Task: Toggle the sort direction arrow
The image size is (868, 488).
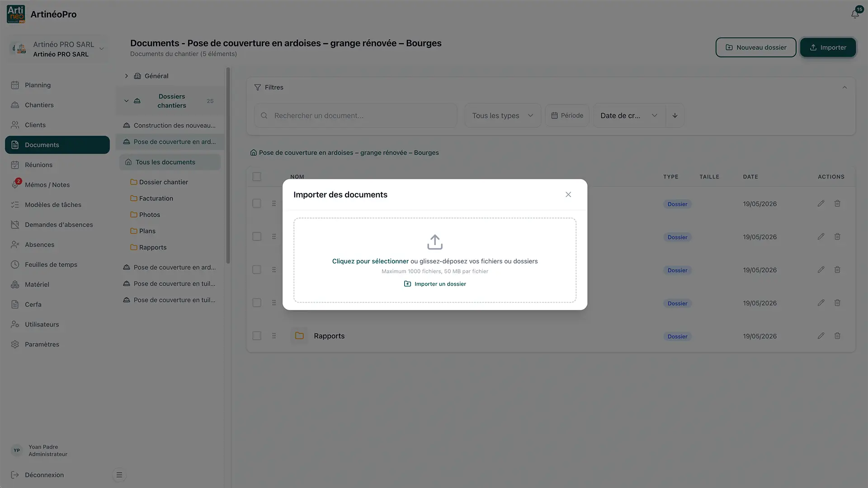Action: pos(675,116)
